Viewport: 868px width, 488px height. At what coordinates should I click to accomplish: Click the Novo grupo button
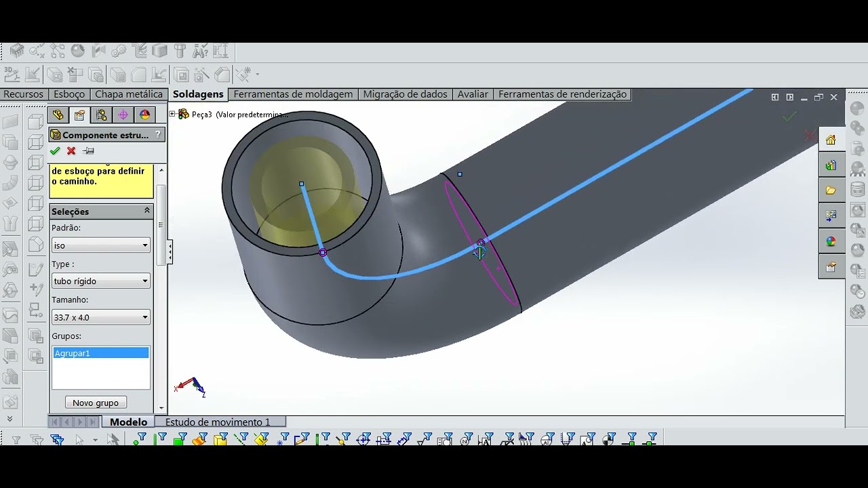[x=96, y=403]
